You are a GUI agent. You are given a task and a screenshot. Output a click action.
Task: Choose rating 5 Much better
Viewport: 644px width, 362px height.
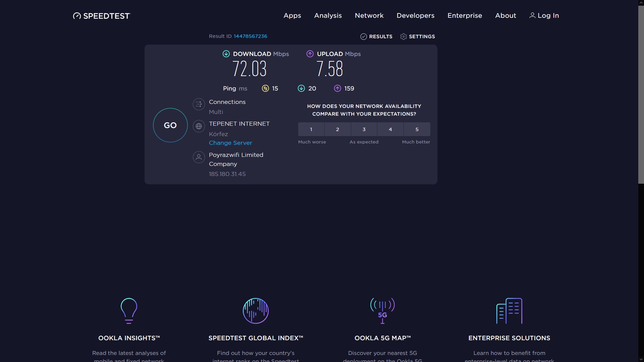(x=417, y=129)
